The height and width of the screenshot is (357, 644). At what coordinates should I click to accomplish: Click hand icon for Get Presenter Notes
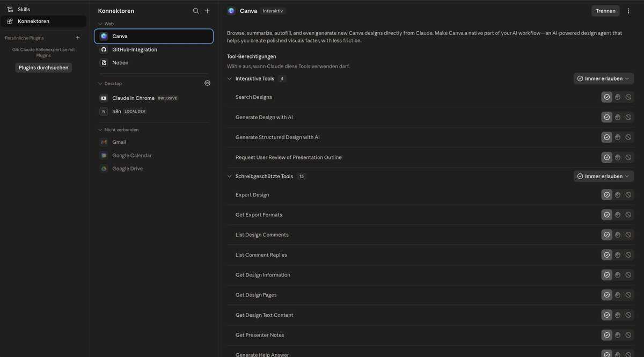click(618, 335)
